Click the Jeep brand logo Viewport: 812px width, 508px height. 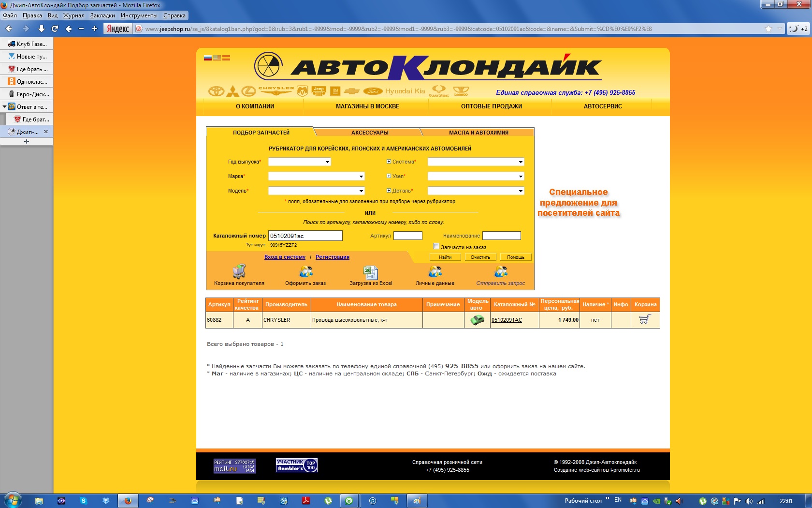(x=319, y=90)
